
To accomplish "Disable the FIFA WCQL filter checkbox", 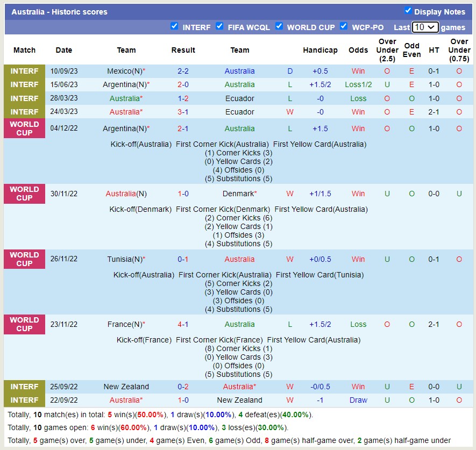I will pos(219,26).
